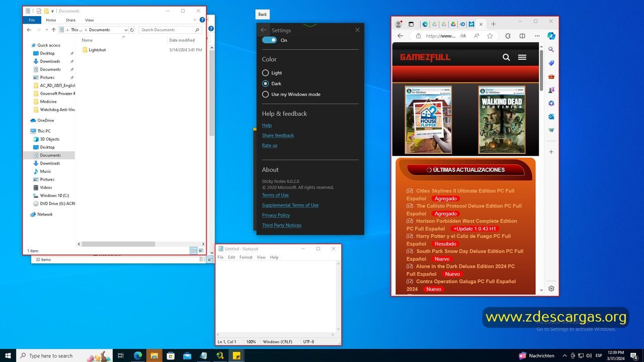Open the GamezFull hamburger menu

pos(522,57)
